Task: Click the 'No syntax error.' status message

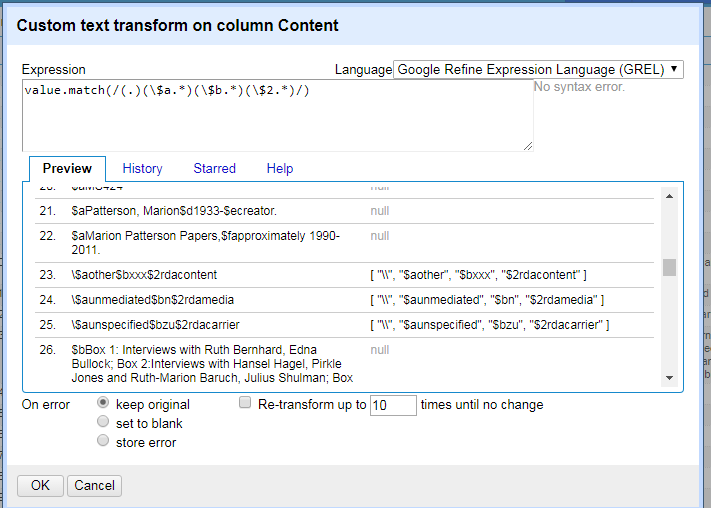Action: (579, 87)
